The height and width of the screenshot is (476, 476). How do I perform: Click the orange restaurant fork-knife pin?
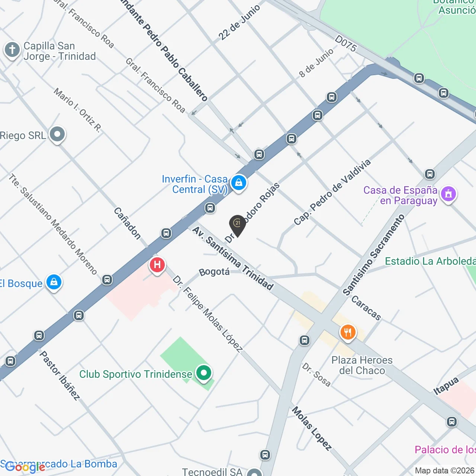tap(348, 332)
